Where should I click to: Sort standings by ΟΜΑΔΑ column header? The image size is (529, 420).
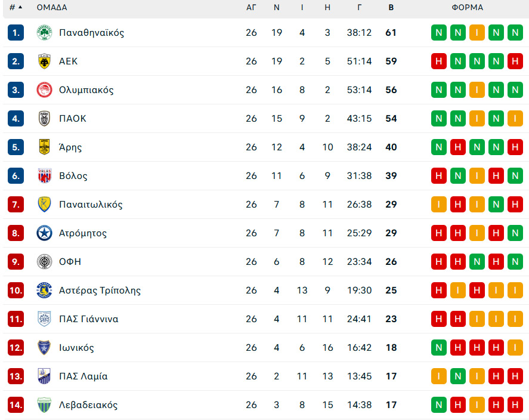[x=52, y=7]
